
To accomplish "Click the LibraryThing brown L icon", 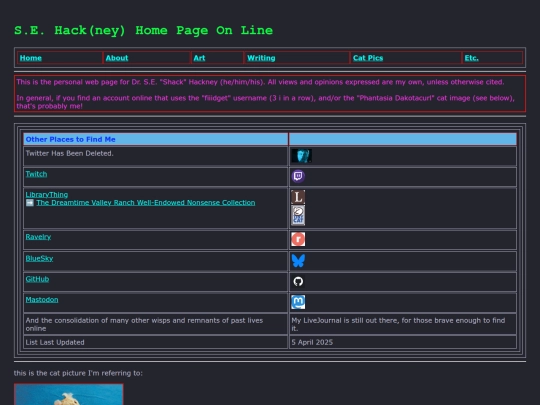I will tap(298, 197).
